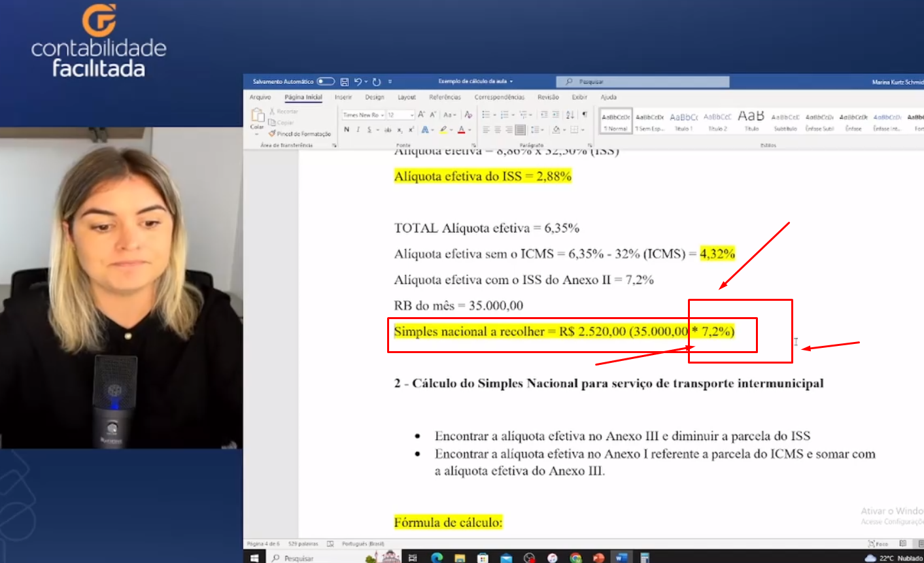The image size is (924, 563).
Task: Switch to the Revisão tab
Action: point(548,97)
